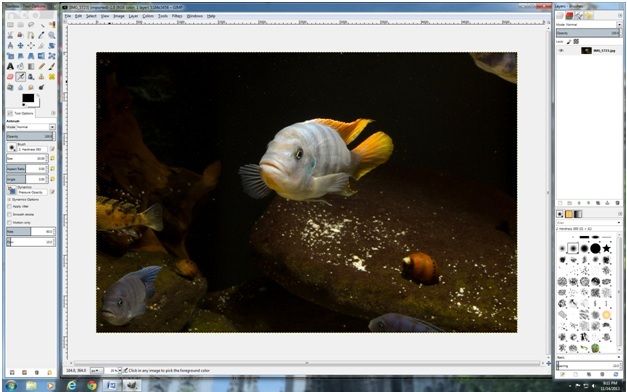Image resolution: width=627 pixels, height=392 pixels.
Task: Open File Explorer folder on taskbar
Action: coord(31,385)
